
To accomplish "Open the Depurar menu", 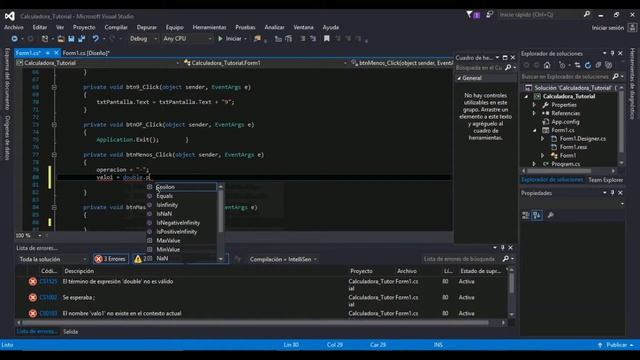I will [x=147, y=27].
